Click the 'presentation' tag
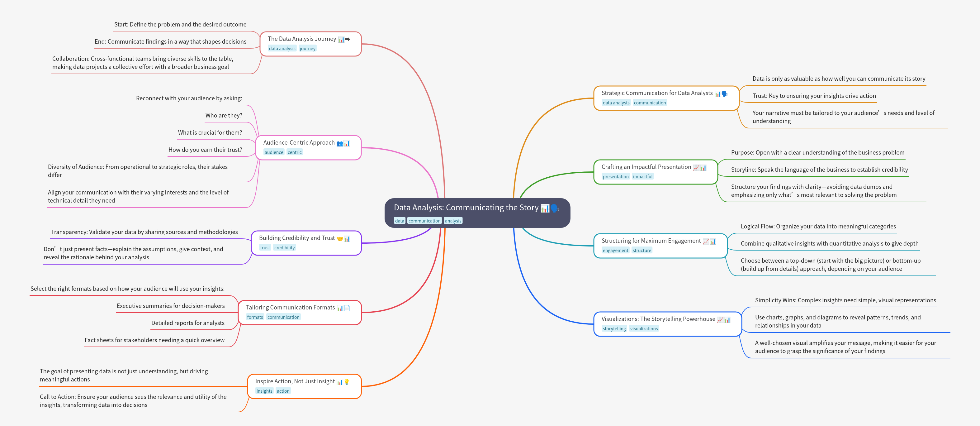The height and width of the screenshot is (426, 980). click(x=616, y=177)
